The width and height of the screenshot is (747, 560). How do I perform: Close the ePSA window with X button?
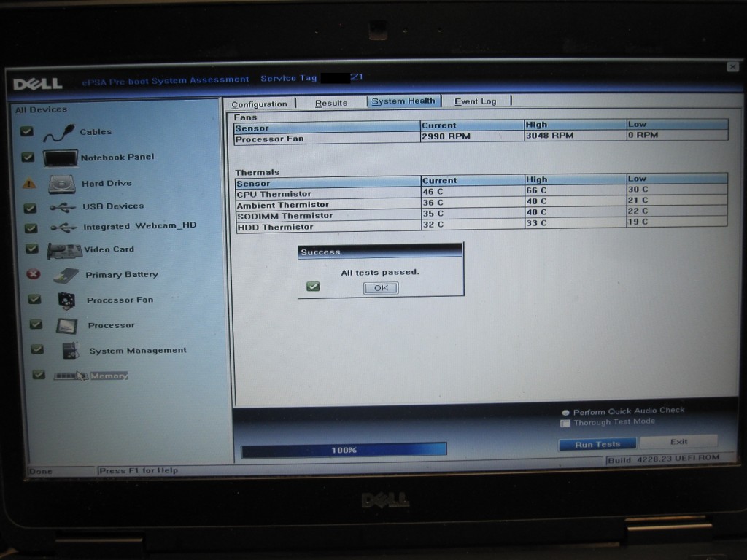(x=732, y=66)
